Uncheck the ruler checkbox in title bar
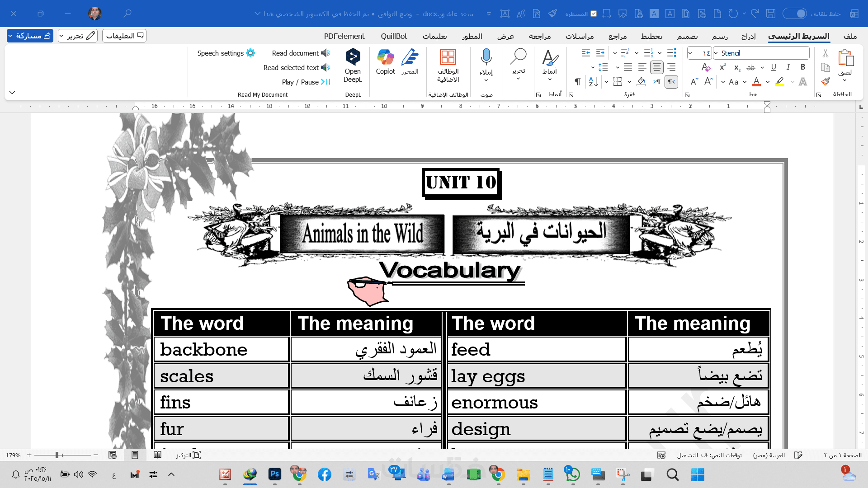Viewport: 868px width, 488px height. point(594,14)
